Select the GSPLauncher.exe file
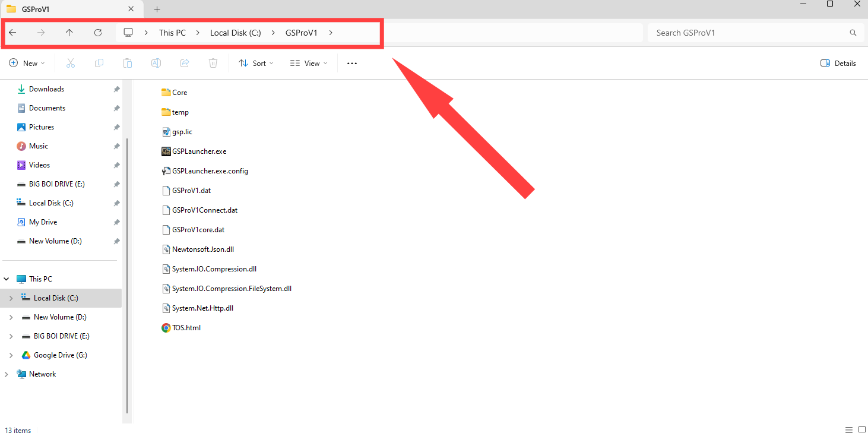Viewport: 868px width, 433px height. coord(199,151)
